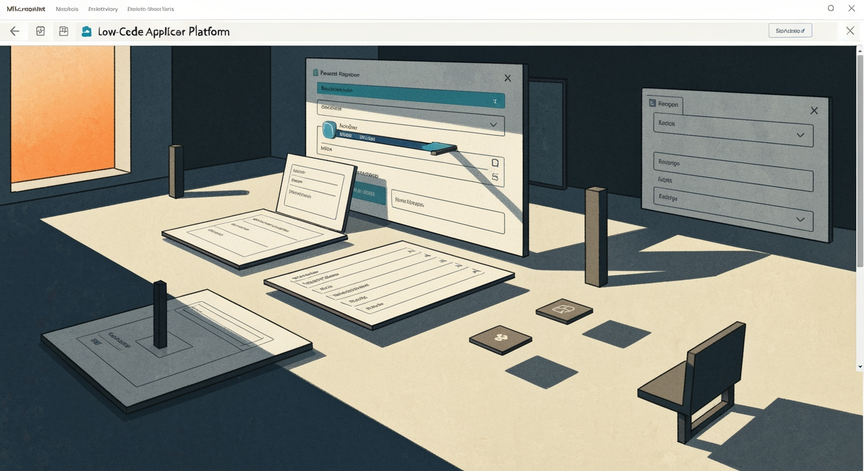This screenshot has height=471, width=864.
Task: Expand the bottom dropdown in right dialog
Action: point(801,219)
